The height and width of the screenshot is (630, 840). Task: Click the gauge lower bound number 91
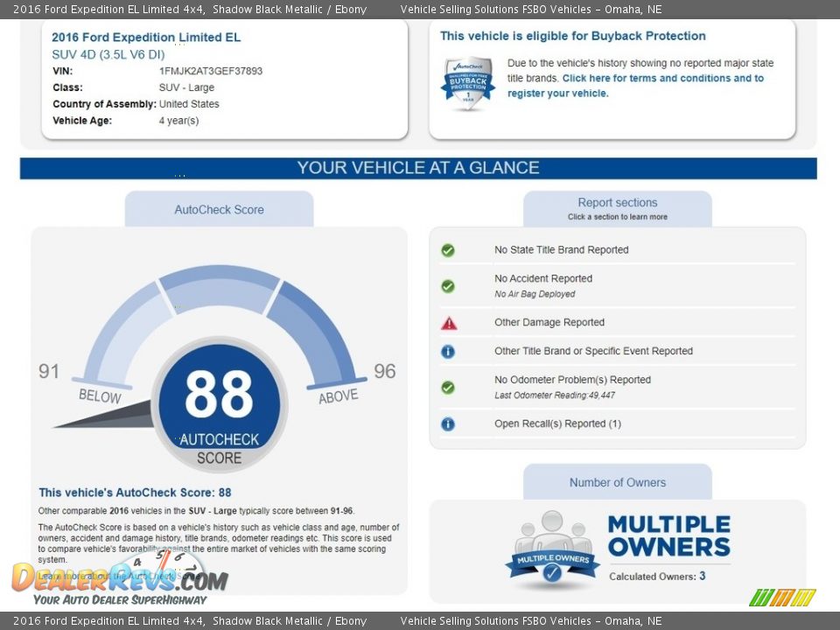49,371
